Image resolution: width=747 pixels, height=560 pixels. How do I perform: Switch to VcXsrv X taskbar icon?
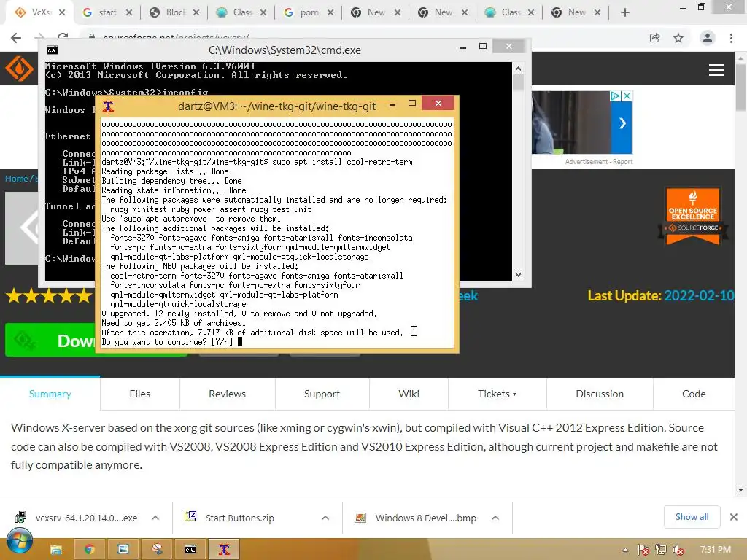coord(224,550)
